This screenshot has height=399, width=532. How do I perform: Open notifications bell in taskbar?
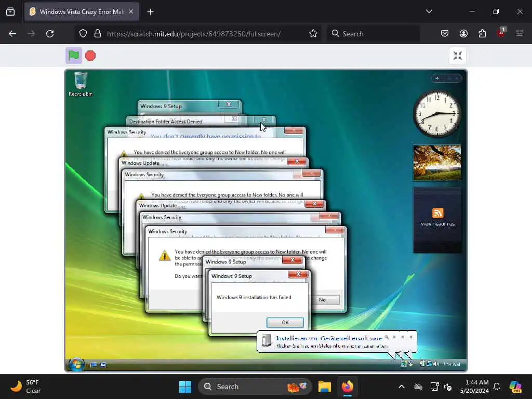[x=497, y=387]
